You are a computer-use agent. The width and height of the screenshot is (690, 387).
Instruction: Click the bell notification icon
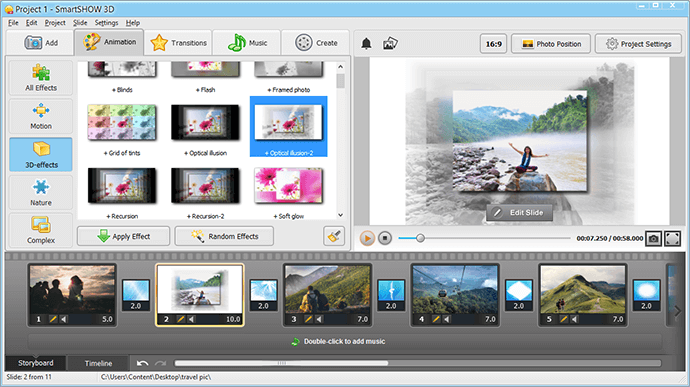(x=366, y=44)
